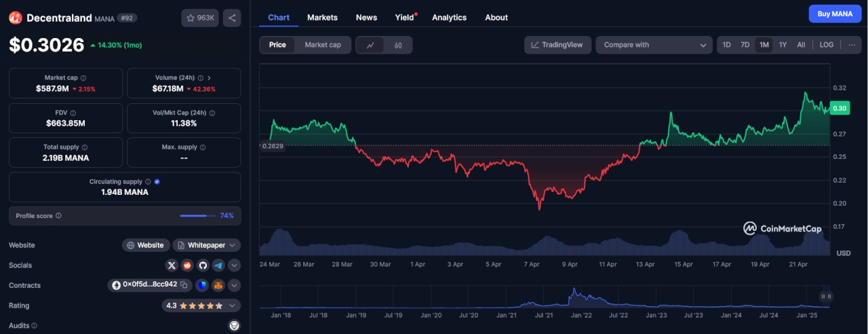Add MANA to watchlist via star button
Image resolution: width=868 pixels, height=334 pixels.
point(200,18)
